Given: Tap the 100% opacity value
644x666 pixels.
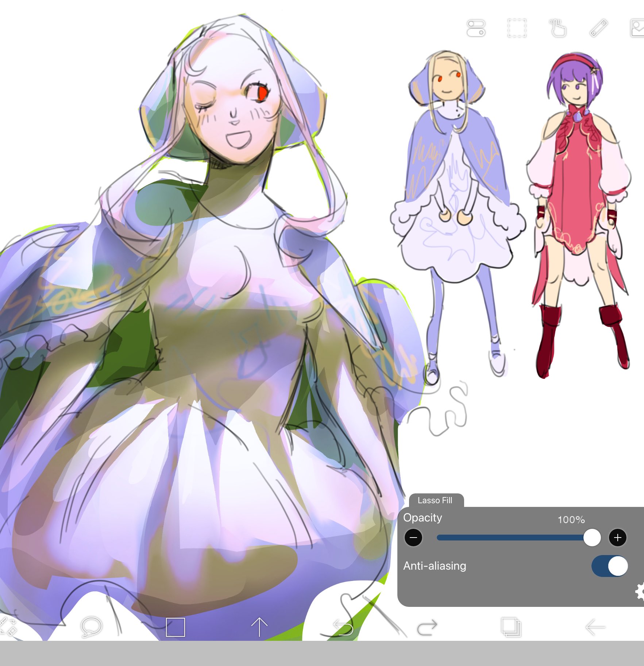Looking at the screenshot, I should tap(571, 520).
